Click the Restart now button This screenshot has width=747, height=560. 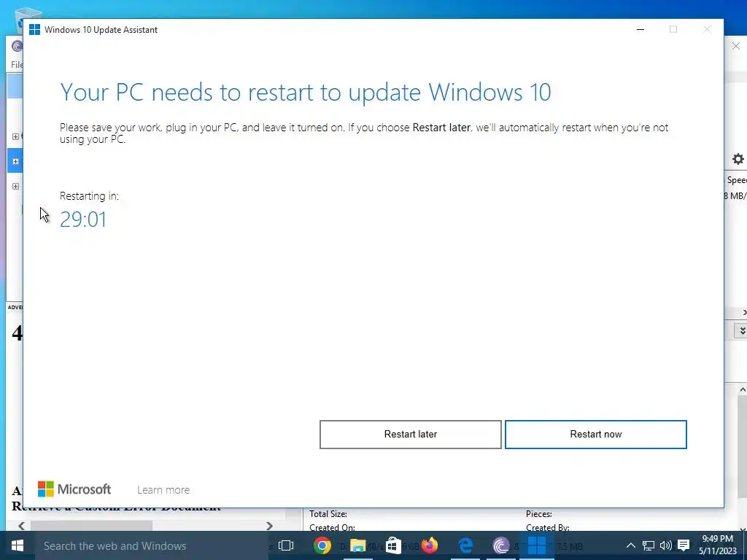click(x=595, y=435)
